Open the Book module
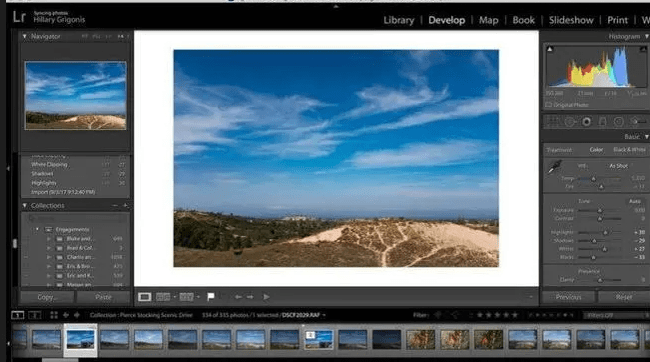Viewport: 650px width, 362px height. [523, 20]
